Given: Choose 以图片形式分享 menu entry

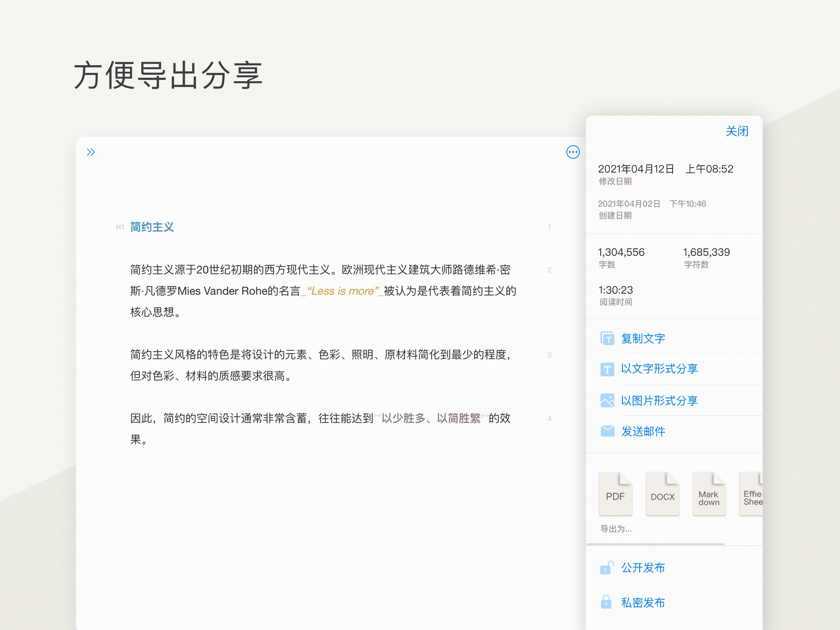Looking at the screenshot, I should (659, 401).
